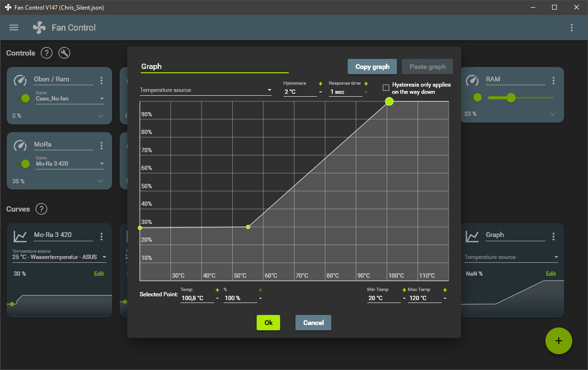This screenshot has height=370, width=588.
Task: Open Wassertemperatur source dropdown on Mo-Ra 3 420 curve
Action: (59, 257)
